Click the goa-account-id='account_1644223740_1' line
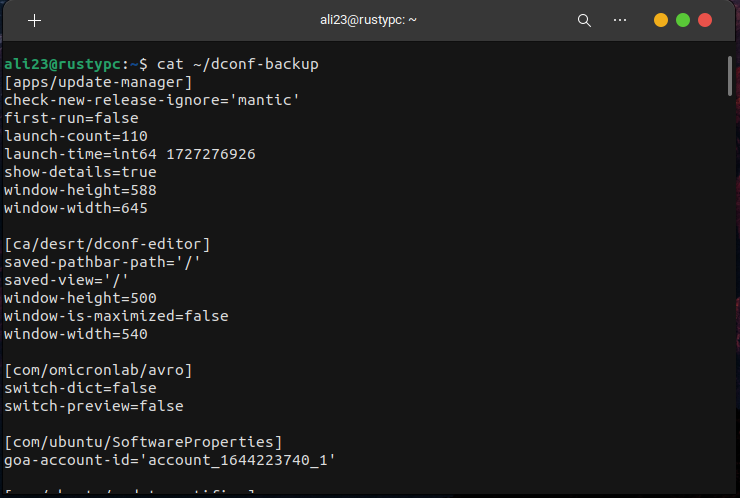The image size is (740, 498). click(170, 460)
